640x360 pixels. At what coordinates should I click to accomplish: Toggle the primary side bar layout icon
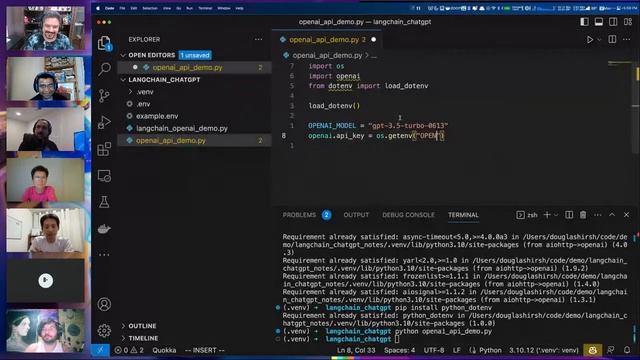click(584, 22)
